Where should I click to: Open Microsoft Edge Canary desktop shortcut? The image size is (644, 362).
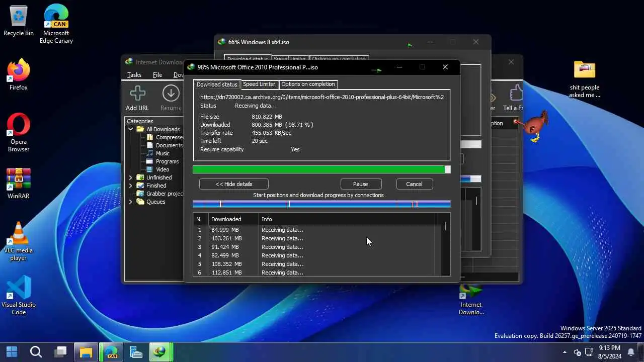56,16
